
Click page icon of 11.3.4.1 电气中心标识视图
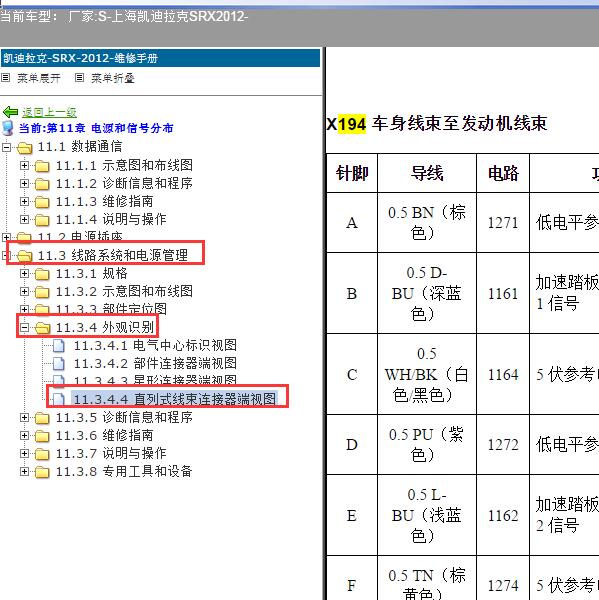[59, 346]
